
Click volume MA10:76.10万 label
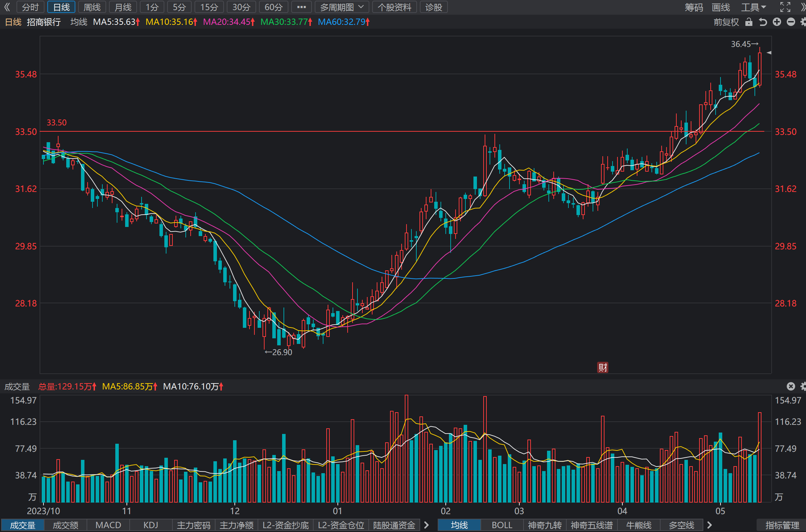(193, 387)
